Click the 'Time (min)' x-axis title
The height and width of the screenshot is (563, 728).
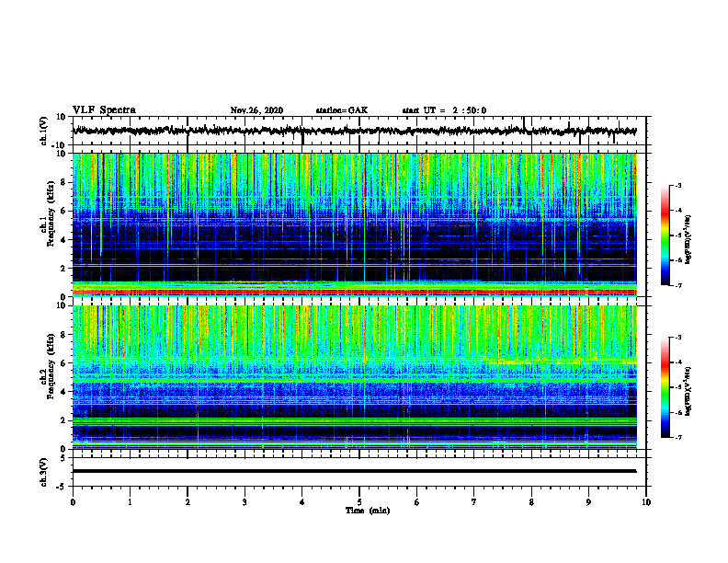(x=368, y=511)
